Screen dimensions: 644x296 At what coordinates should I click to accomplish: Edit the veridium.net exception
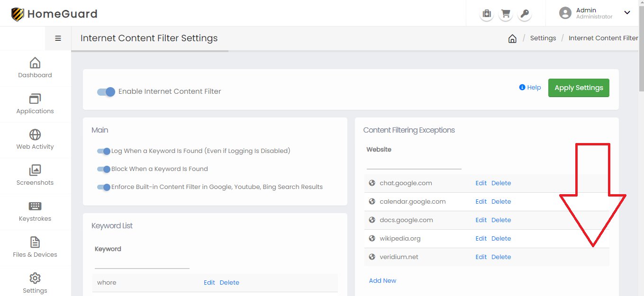click(x=481, y=257)
